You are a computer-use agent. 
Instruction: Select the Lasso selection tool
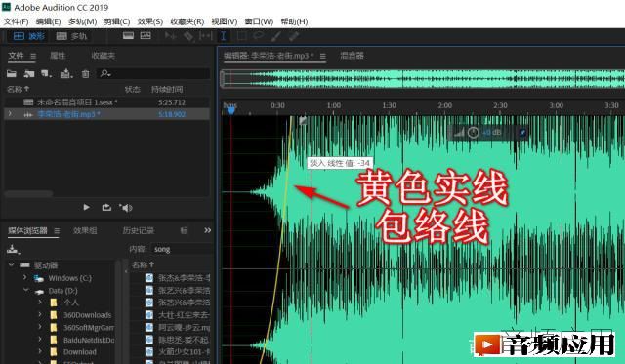tap(258, 36)
